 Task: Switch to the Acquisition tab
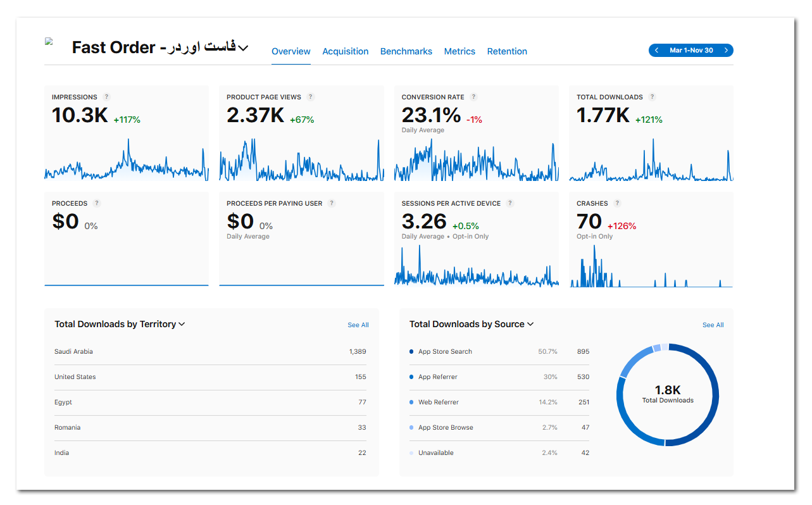click(x=346, y=51)
